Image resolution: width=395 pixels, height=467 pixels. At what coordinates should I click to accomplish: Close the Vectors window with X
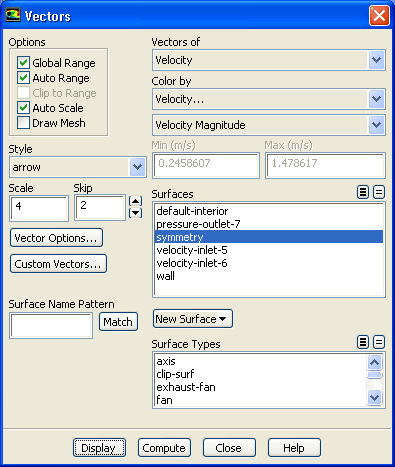click(379, 16)
